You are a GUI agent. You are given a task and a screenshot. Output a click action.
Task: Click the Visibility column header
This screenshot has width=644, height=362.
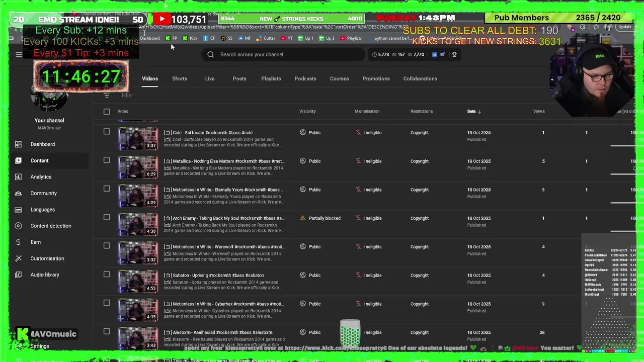coord(307,111)
